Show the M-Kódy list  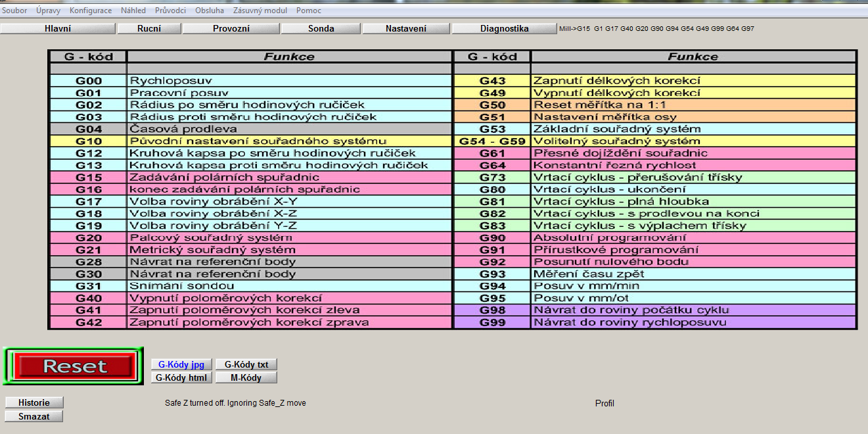pos(246,377)
